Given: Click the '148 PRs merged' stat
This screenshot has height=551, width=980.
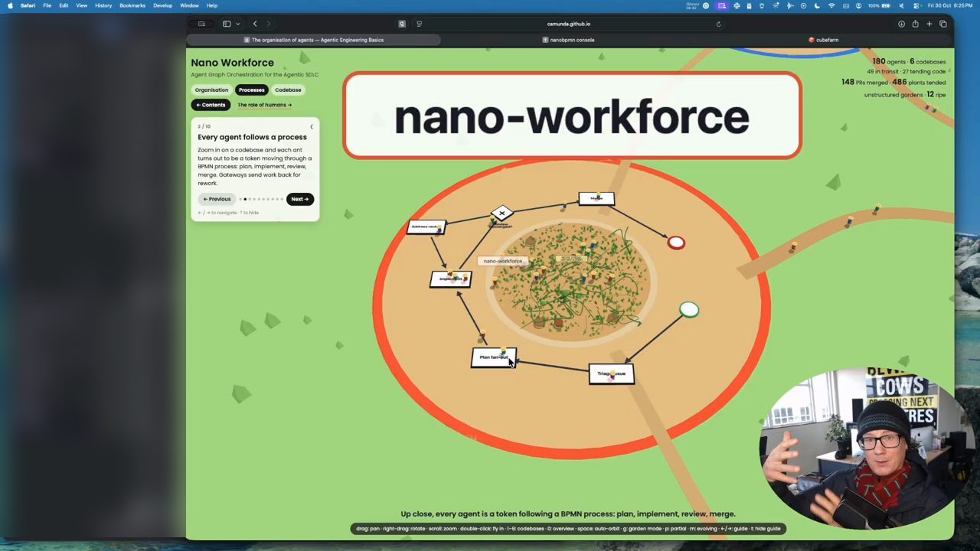Looking at the screenshot, I should pyautogui.click(x=864, y=82).
